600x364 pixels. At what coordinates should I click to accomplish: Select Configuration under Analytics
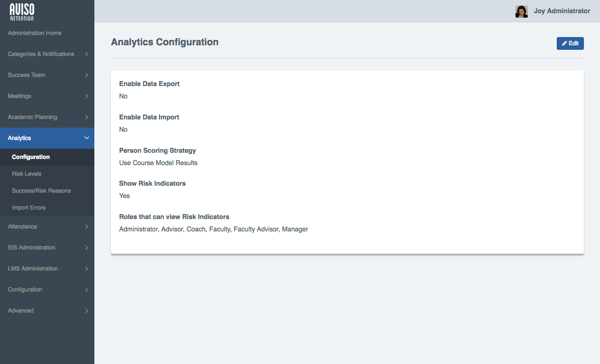tap(31, 157)
